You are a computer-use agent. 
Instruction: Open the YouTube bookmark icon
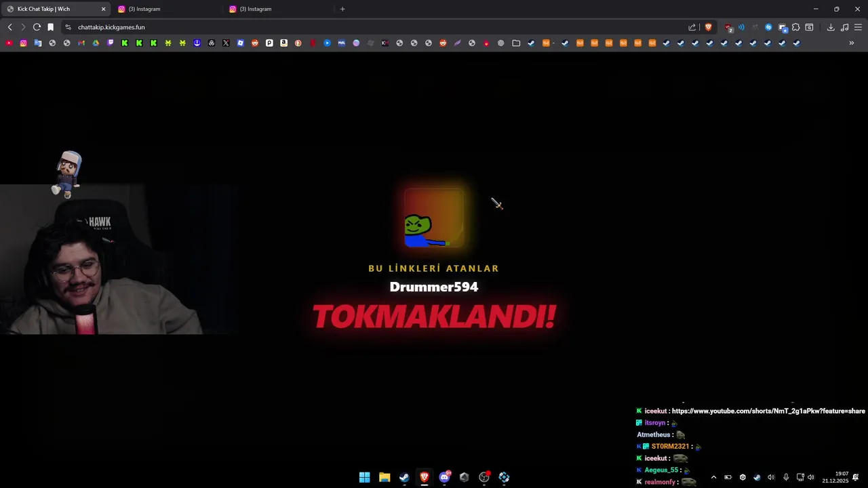pos(9,43)
